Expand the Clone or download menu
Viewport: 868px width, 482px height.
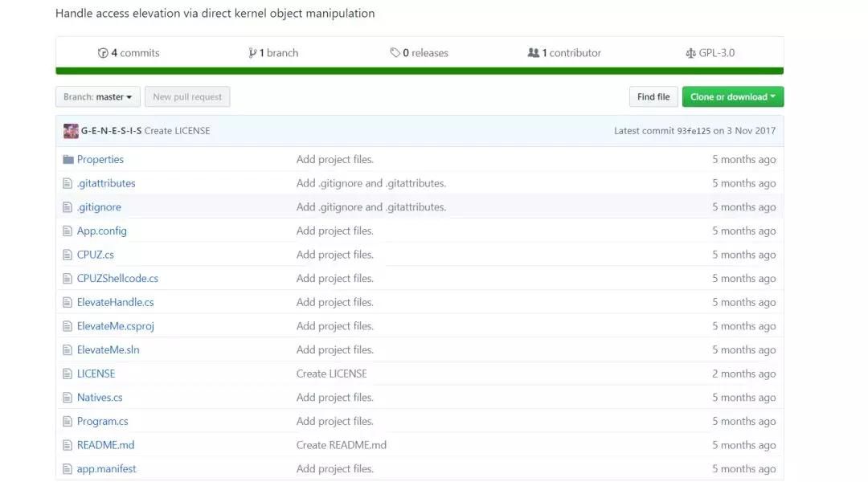[732, 97]
